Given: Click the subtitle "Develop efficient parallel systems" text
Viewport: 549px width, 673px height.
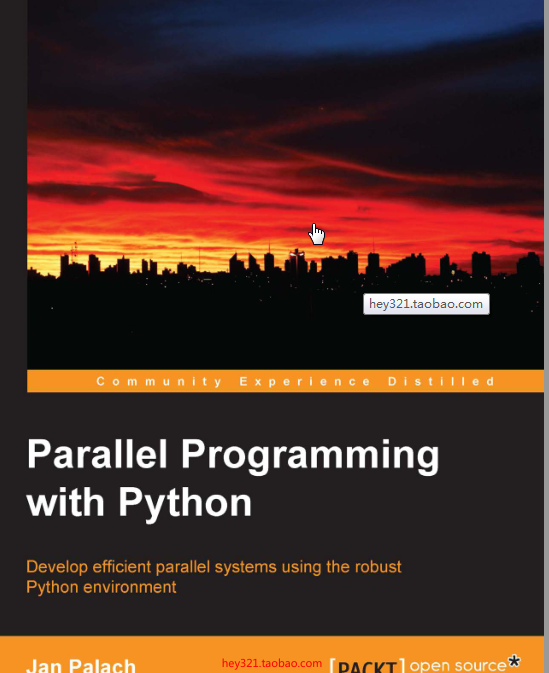Looking at the screenshot, I should 214,576.
